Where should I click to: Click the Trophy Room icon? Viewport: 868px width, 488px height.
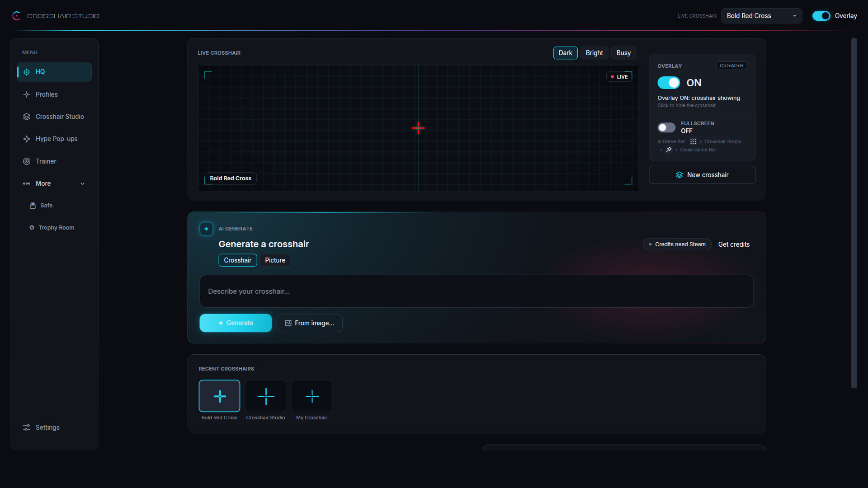(32, 228)
